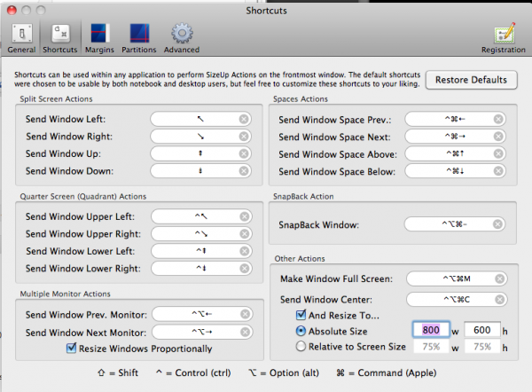
Task: Edit the Send Window Space Below shortcut field
Action: click(x=456, y=170)
